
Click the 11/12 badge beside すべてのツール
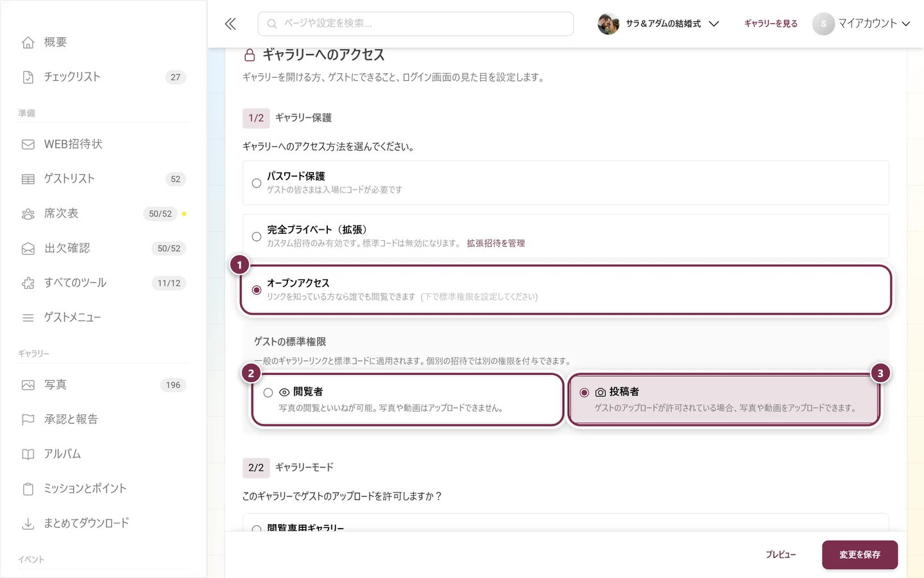pyautogui.click(x=169, y=283)
